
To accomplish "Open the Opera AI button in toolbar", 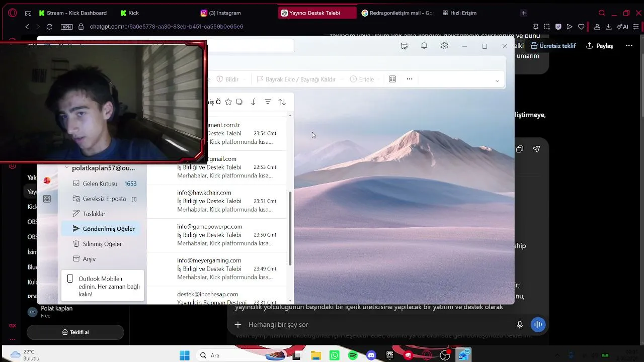I will click(x=623, y=27).
